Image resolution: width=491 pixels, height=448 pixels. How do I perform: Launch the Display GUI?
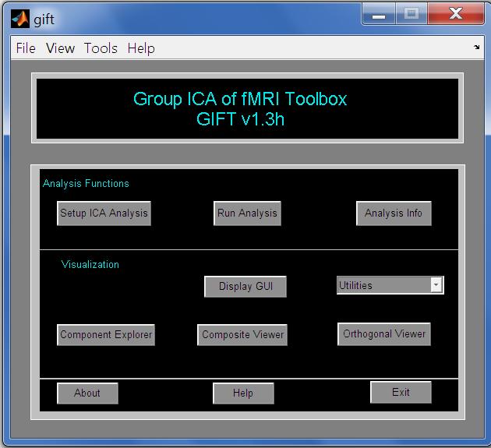click(x=245, y=287)
